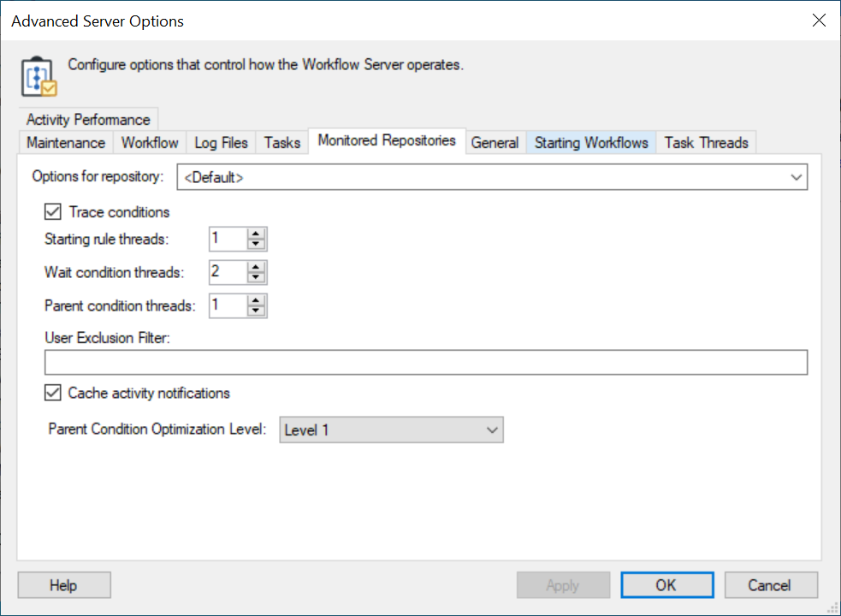
Task: Click the User Exclusion Filter text field
Action: click(x=425, y=363)
